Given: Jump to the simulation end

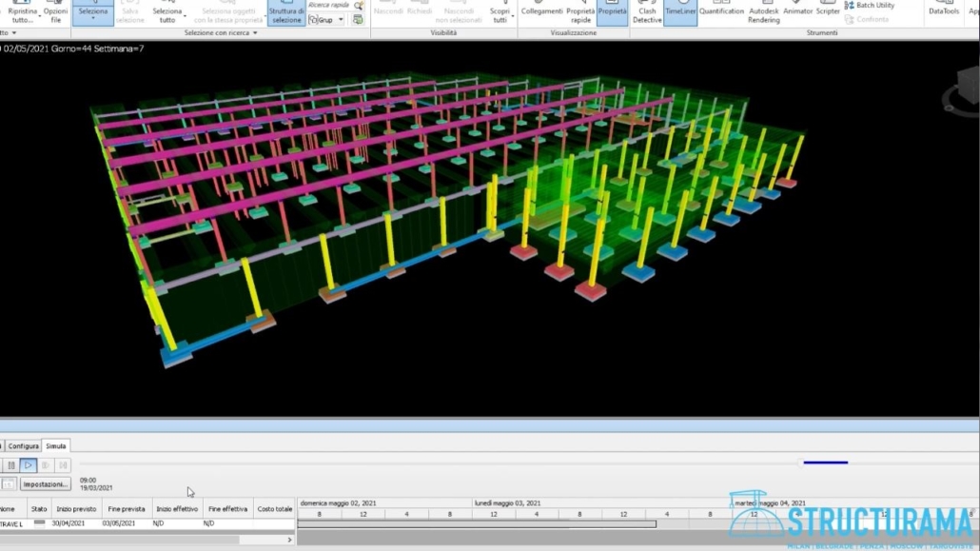Looking at the screenshot, I should tap(63, 465).
